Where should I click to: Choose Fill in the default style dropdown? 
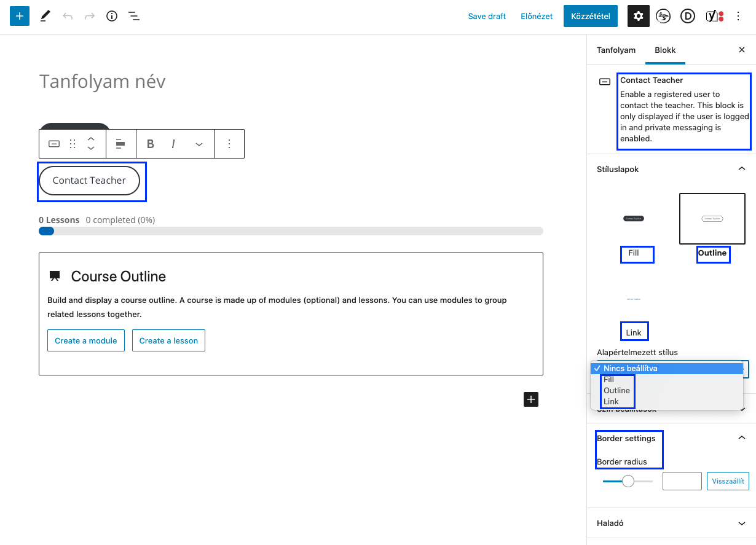pyautogui.click(x=608, y=379)
